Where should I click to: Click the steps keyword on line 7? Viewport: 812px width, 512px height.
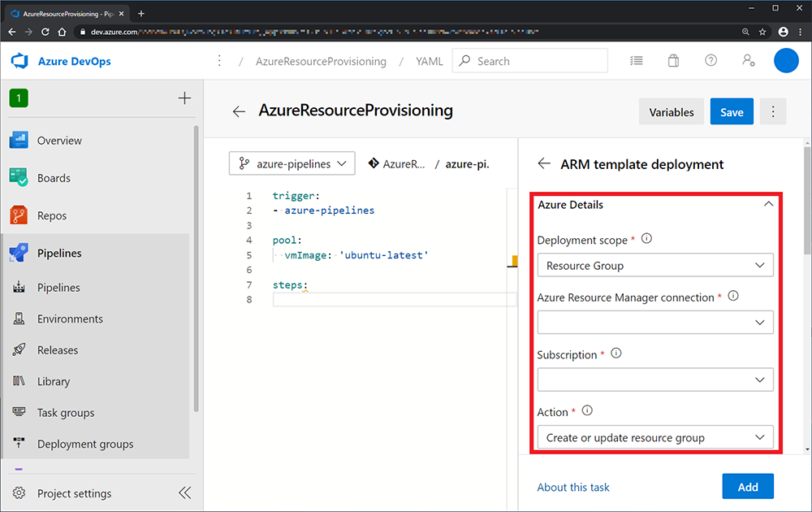(x=288, y=285)
